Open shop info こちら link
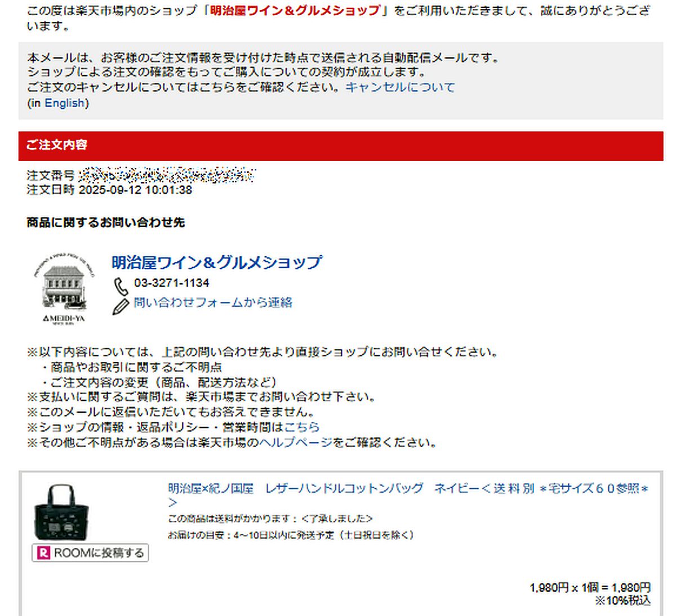The height and width of the screenshot is (616, 676). click(302, 427)
